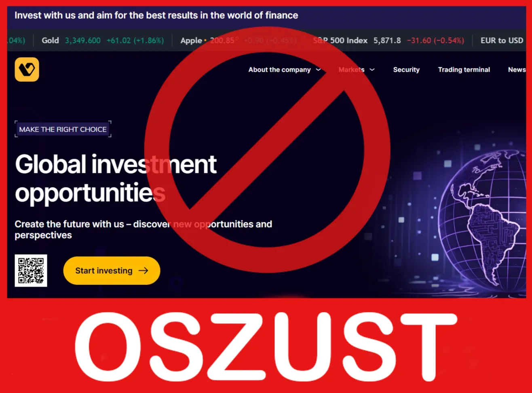This screenshot has height=393, width=532.
Task: Select the Gold ticker quote
Action: pos(103,40)
